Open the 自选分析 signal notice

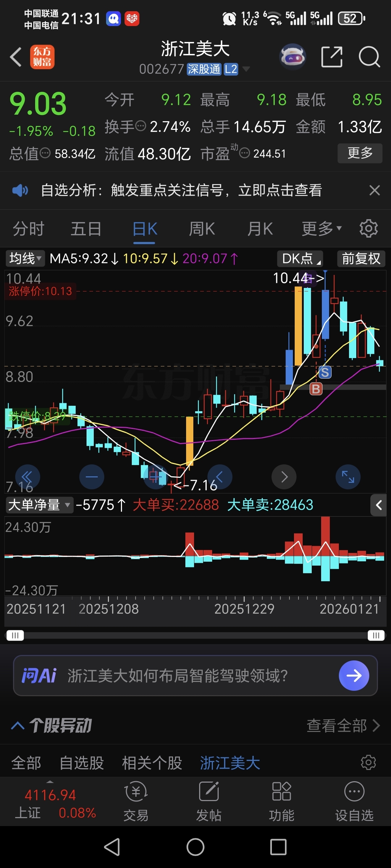181,190
